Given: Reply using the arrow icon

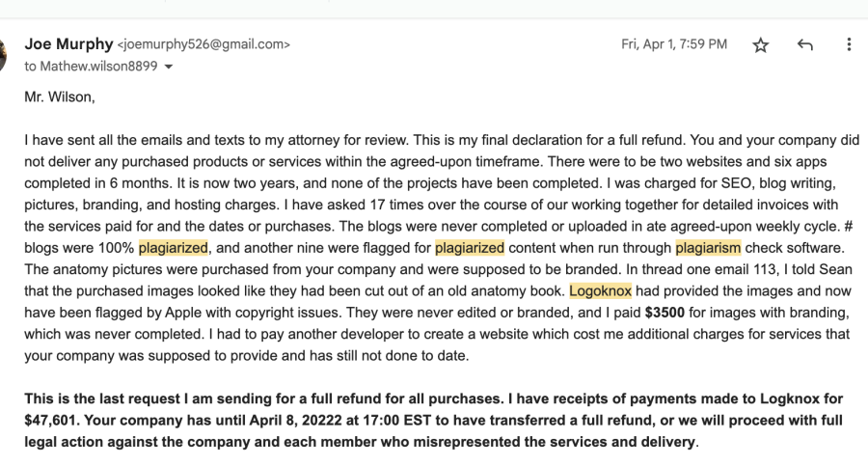Looking at the screenshot, I should pos(805,45).
